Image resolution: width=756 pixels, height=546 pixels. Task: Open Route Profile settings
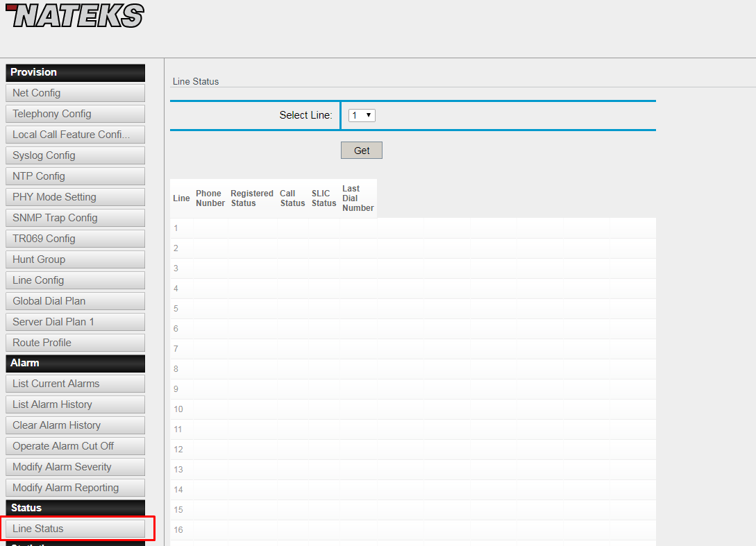click(75, 343)
